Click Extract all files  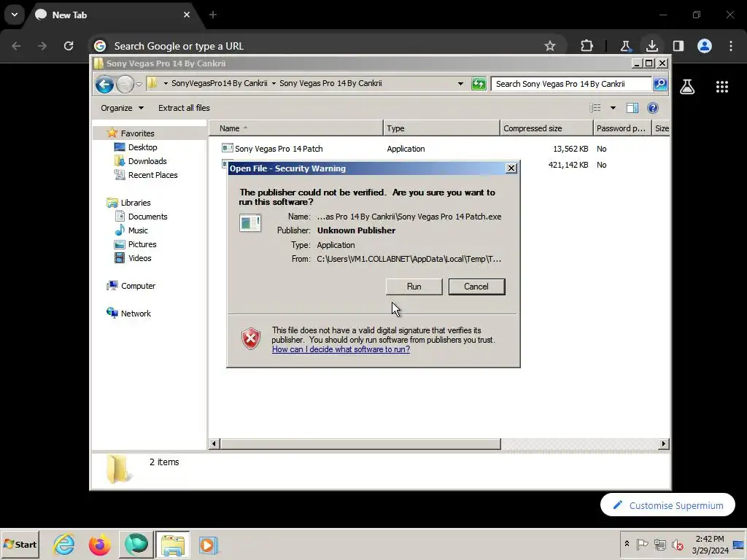click(184, 108)
